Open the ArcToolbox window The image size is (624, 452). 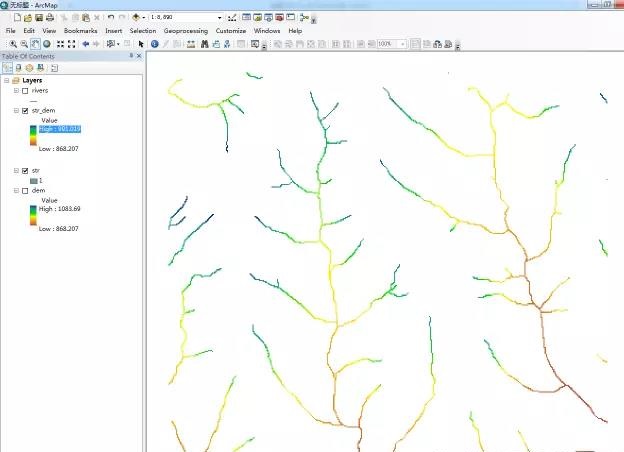[x=279, y=18]
